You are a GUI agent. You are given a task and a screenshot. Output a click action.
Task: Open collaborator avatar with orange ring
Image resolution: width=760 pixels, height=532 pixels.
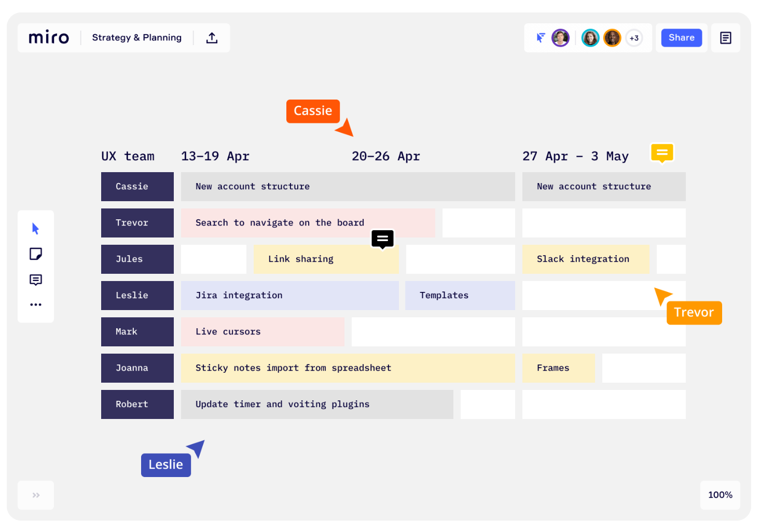(612, 38)
